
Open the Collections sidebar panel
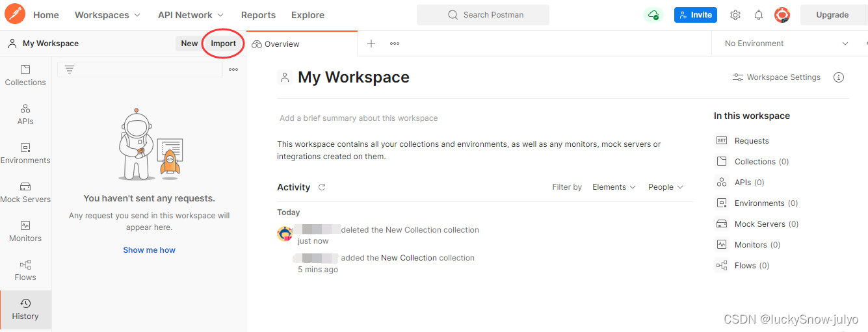click(25, 75)
